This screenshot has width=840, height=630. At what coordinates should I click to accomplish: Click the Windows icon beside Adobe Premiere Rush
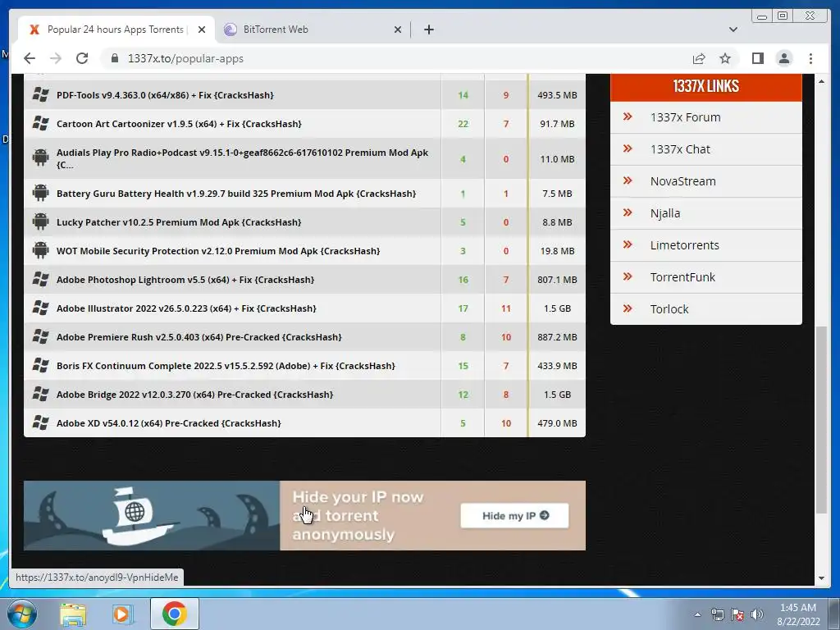click(x=40, y=337)
